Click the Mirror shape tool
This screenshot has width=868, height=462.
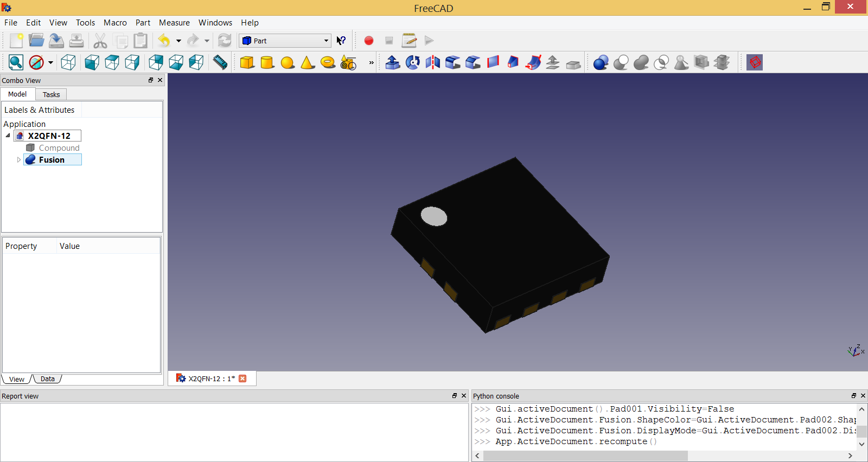pos(433,62)
